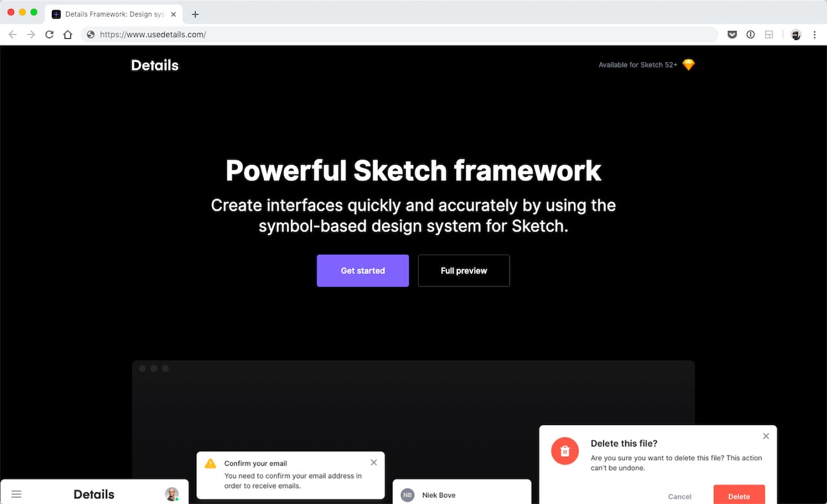Image resolution: width=827 pixels, height=504 pixels.
Task: Click the address bar URL field
Action: pyautogui.click(x=399, y=35)
